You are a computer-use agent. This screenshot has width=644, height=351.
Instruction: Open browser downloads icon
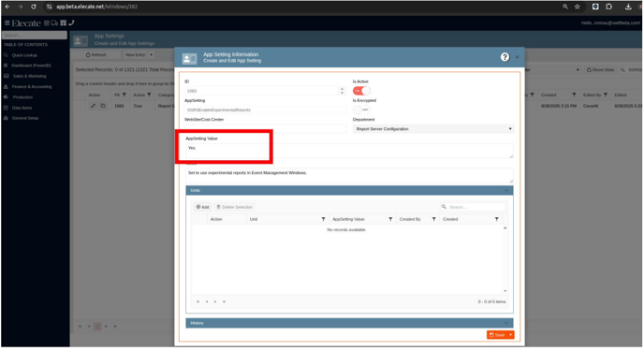[628, 7]
